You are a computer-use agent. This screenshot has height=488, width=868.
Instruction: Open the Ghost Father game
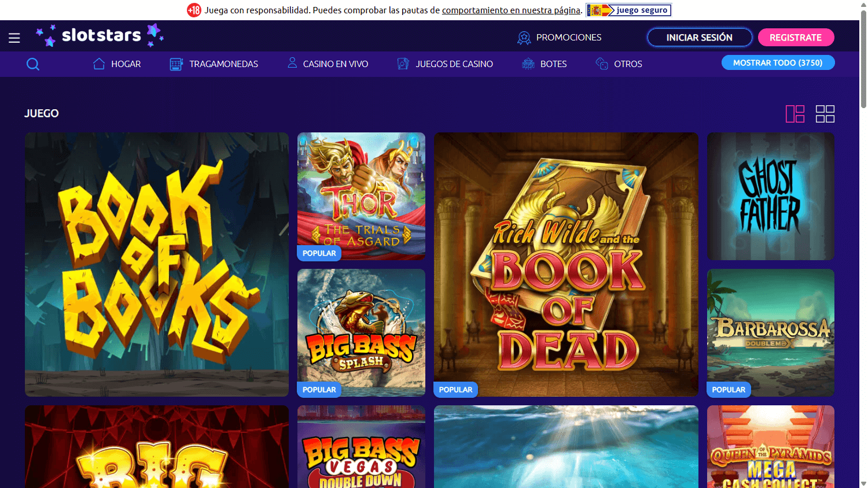771,196
